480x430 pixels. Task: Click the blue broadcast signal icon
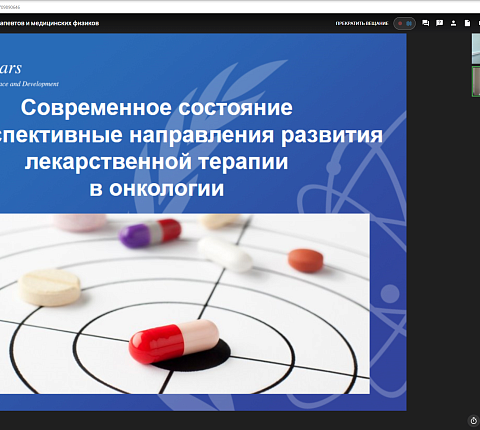[409, 23]
